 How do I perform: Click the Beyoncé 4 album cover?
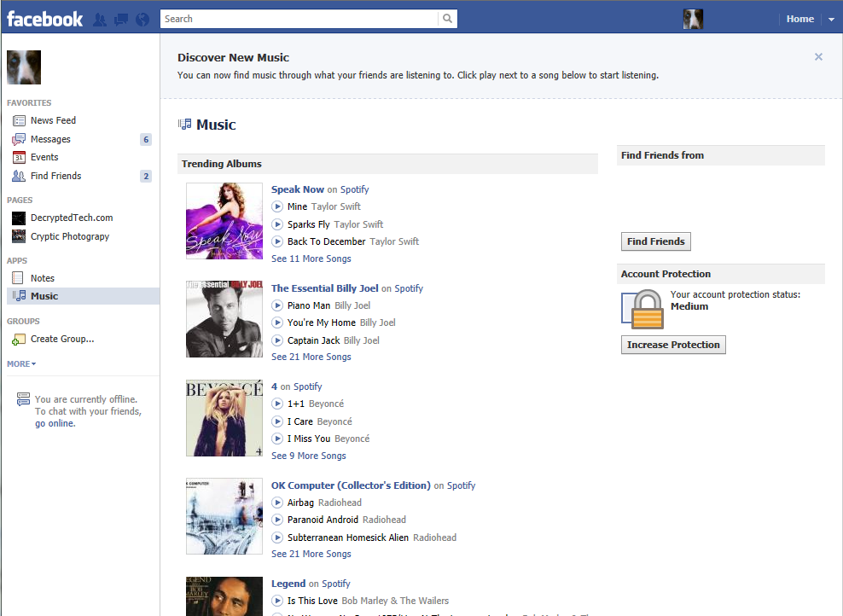(224, 418)
